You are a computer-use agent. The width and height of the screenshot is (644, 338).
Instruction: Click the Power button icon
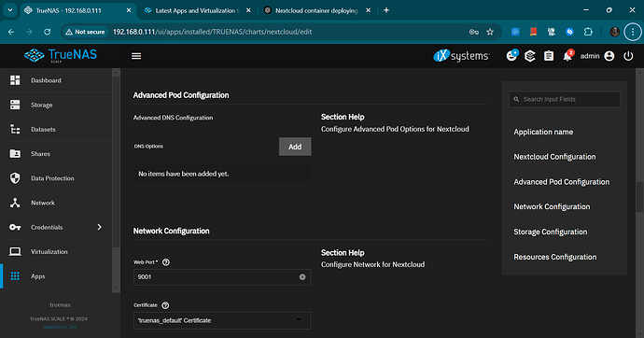point(628,56)
